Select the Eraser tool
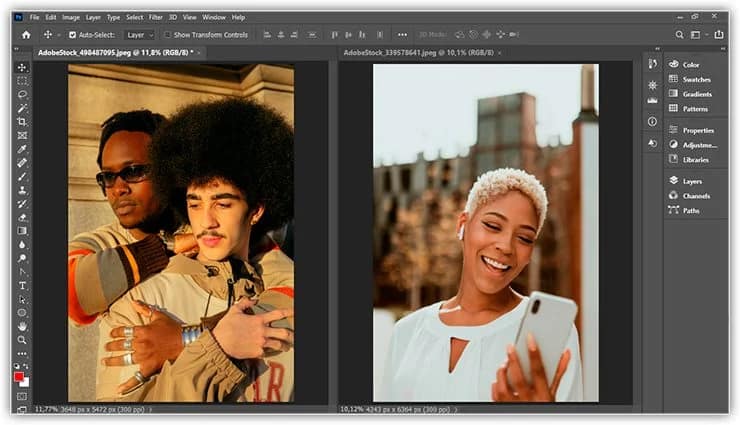740x425 pixels. click(22, 217)
